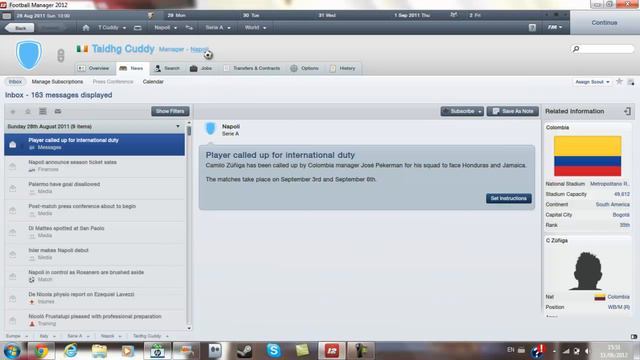Click the star bookmark icon

coord(619,82)
